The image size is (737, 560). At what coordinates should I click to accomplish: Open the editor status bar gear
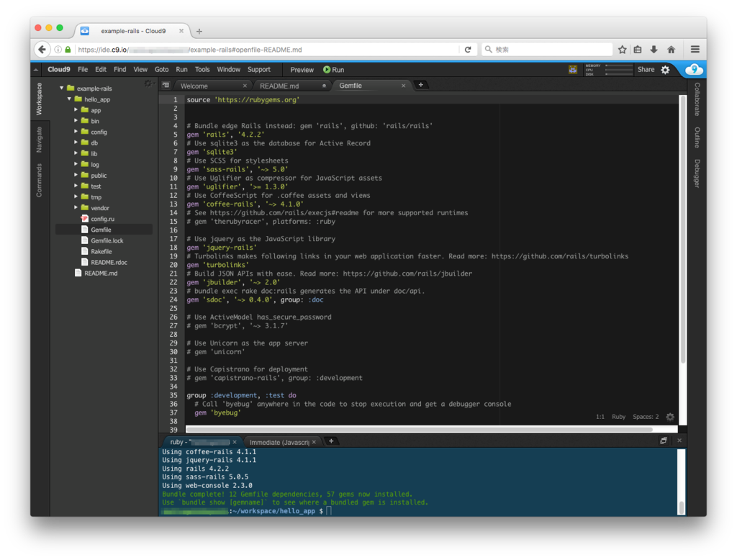click(670, 417)
